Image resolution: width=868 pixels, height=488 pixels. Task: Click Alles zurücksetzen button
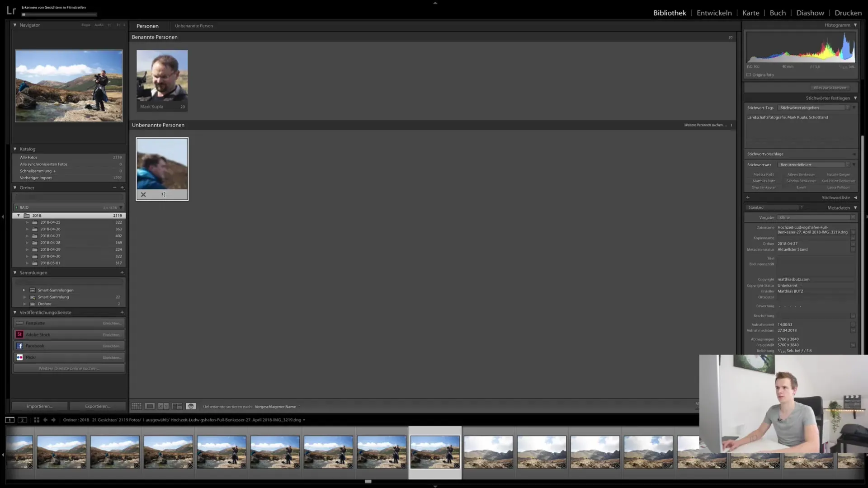[x=830, y=88]
